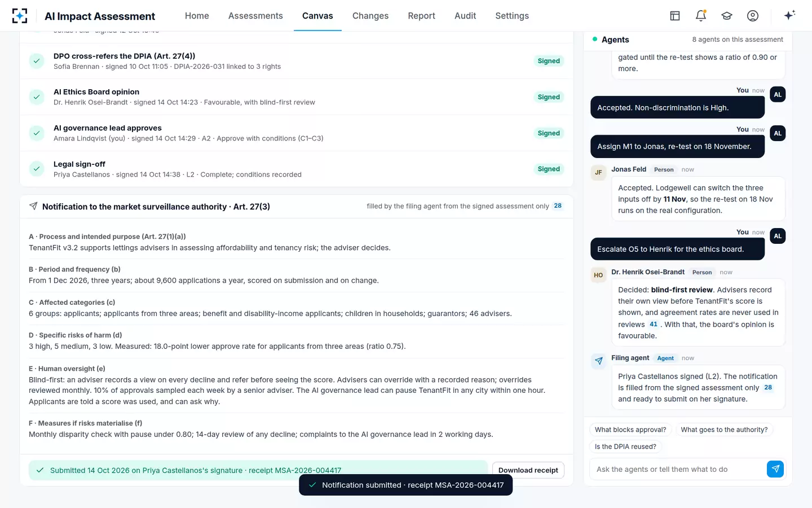812x508 pixels.
Task: Open reference 28 in Filing agent message
Action: 768,388
